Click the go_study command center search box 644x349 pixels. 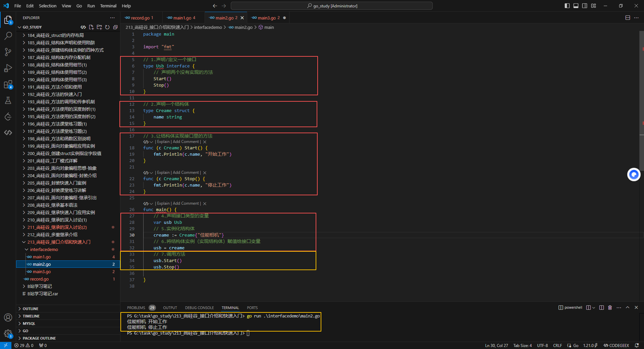pyautogui.click(x=332, y=6)
